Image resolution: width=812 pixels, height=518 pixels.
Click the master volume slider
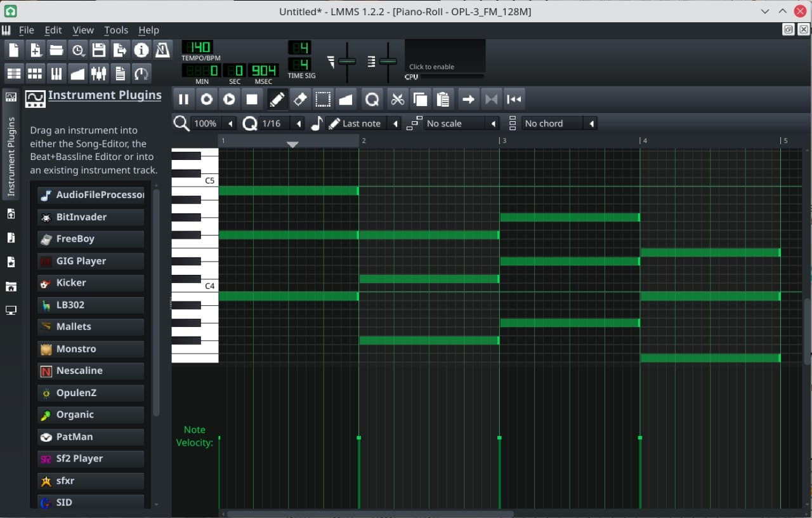click(x=347, y=62)
